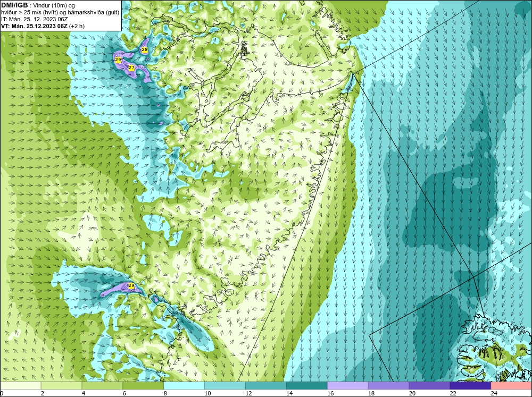Click the pink above-24 m/s legend swatch
The width and height of the screenshot is (532, 397).
click(511, 386)
